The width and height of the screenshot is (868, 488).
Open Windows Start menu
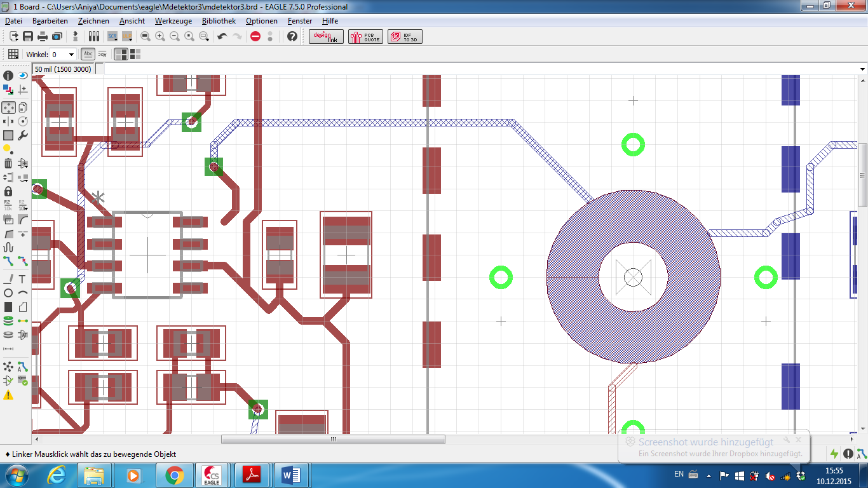[15, 475]
